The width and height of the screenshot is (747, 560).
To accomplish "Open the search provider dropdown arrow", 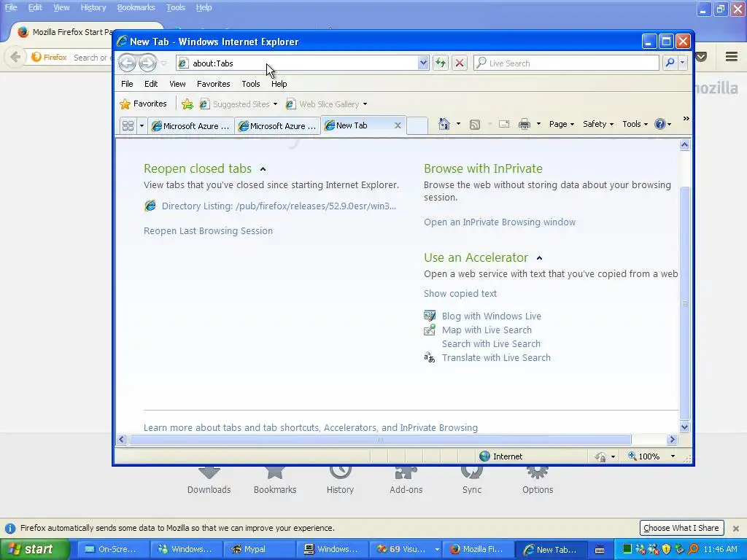I will [682, 63].
